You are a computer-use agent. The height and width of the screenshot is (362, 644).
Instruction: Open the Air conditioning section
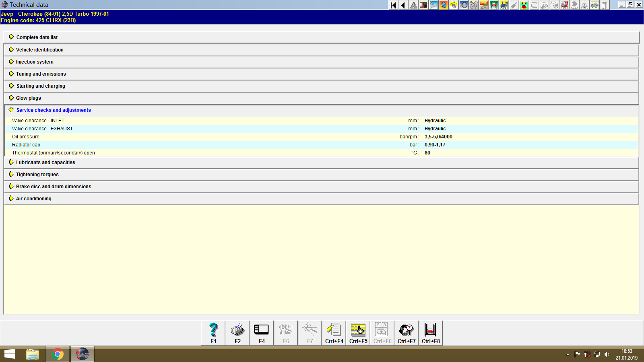pos(33,198)
